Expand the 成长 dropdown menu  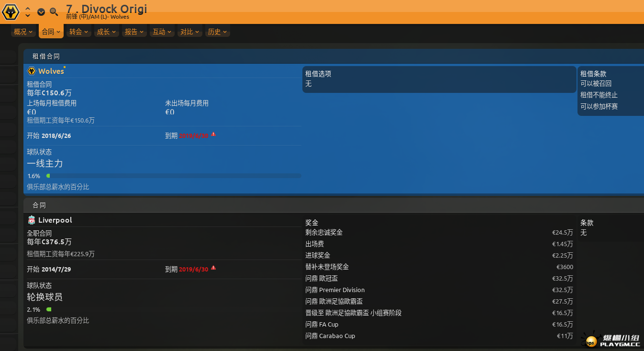[106, 32]
